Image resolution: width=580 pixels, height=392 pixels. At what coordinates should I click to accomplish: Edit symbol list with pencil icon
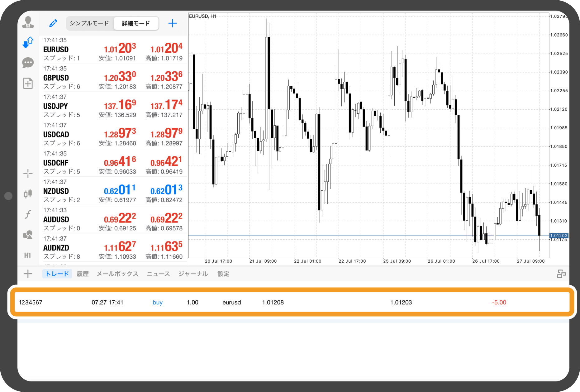53,23
